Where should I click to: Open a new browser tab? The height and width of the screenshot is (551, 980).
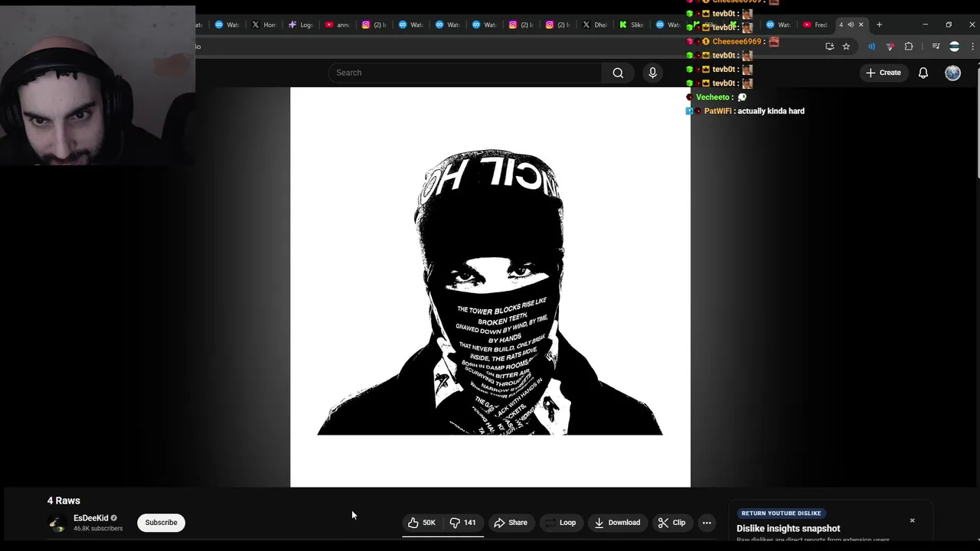[879, 24]
